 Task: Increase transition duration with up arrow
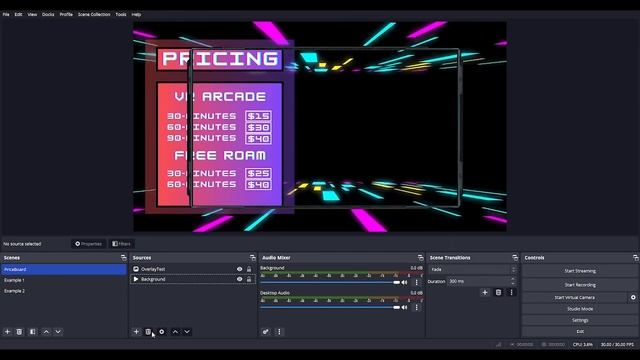tap(513, 279)
